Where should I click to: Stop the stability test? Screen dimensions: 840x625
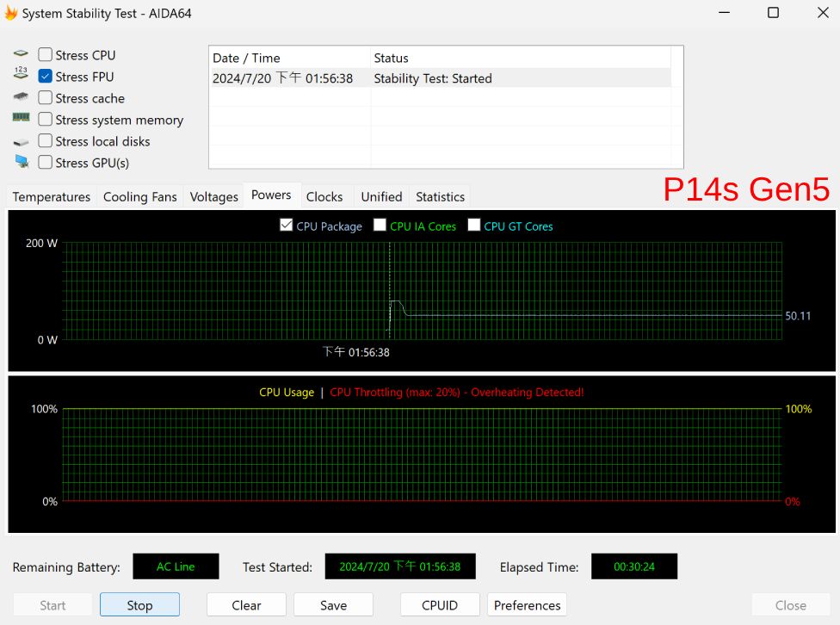[139, 605]
